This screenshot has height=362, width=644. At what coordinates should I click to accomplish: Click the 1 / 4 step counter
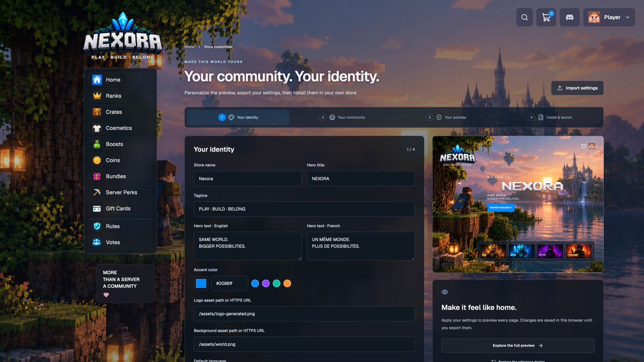(411, 150)
